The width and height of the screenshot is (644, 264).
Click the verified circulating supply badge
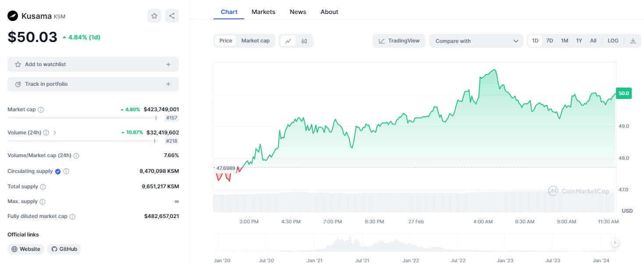pyautogui.click(x=58, y=171)
